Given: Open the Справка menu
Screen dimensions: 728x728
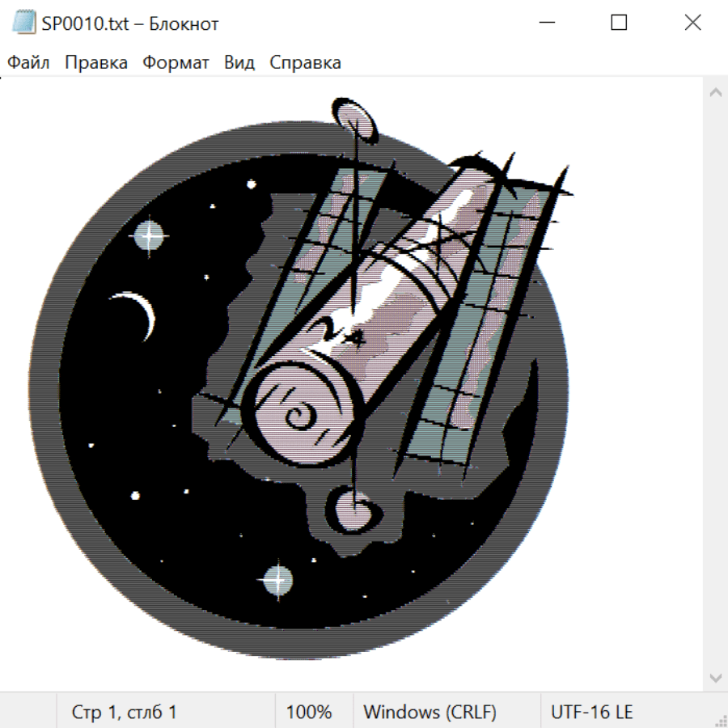Looking at the screenshot, I should click(x=305, y=63).
